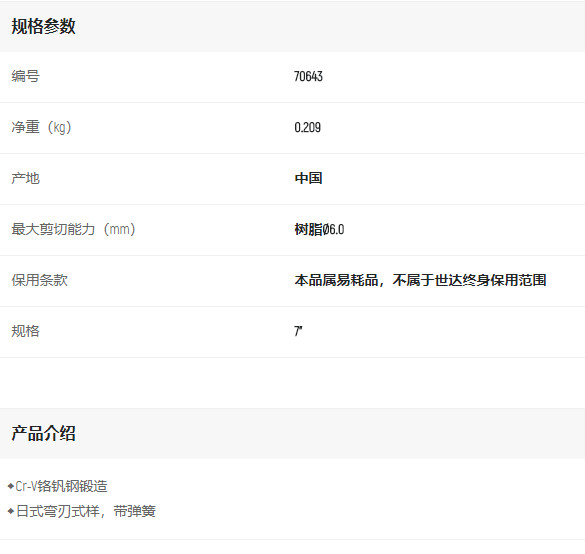Click the 保用条款 row label
The image size is (585, 554).
40,280
